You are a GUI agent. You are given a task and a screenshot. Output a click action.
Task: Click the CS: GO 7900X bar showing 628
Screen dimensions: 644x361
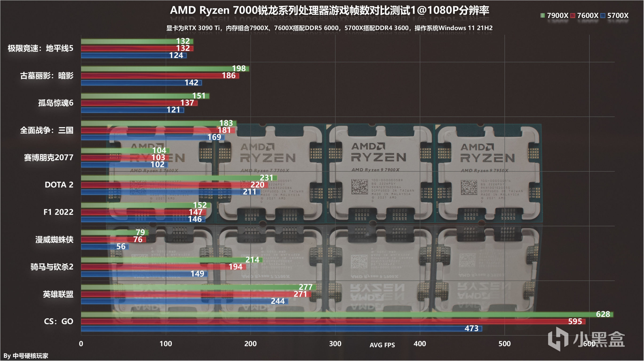click(x=347, y=314)
